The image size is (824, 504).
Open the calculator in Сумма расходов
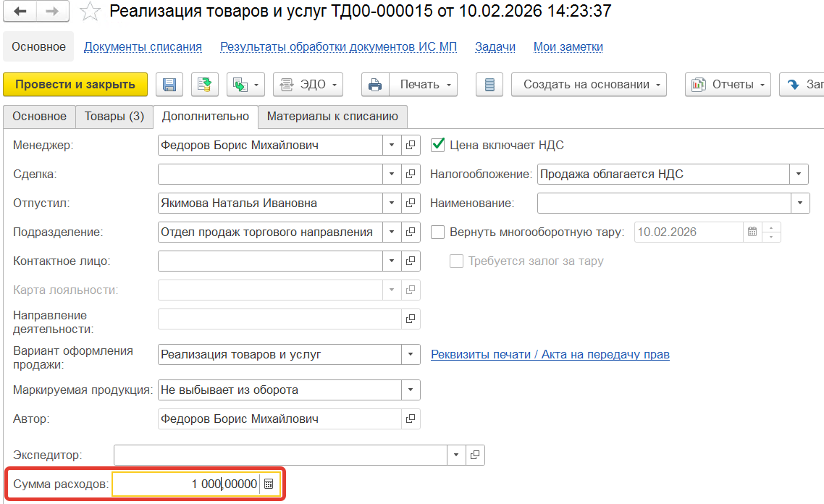[x=269, y=484]
